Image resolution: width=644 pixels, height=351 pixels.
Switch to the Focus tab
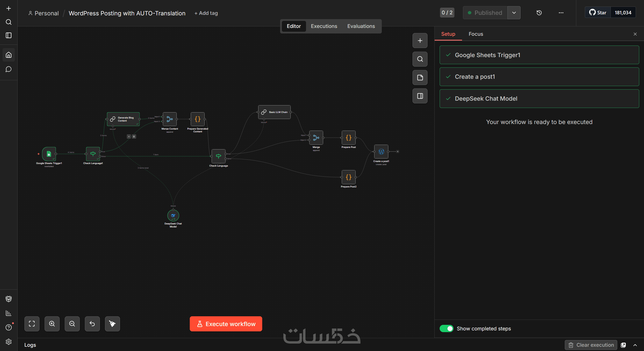pos(476,34)
